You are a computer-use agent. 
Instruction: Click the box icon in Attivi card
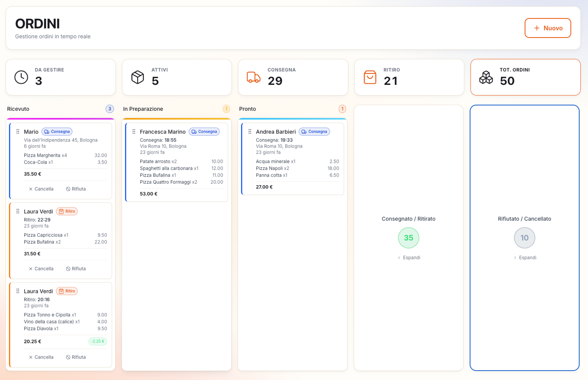coord(138,77)
